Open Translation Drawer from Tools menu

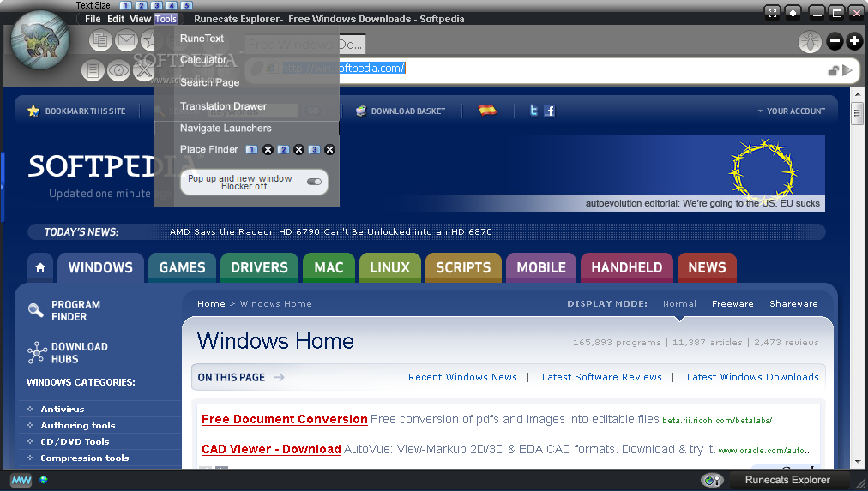(223, 106)
